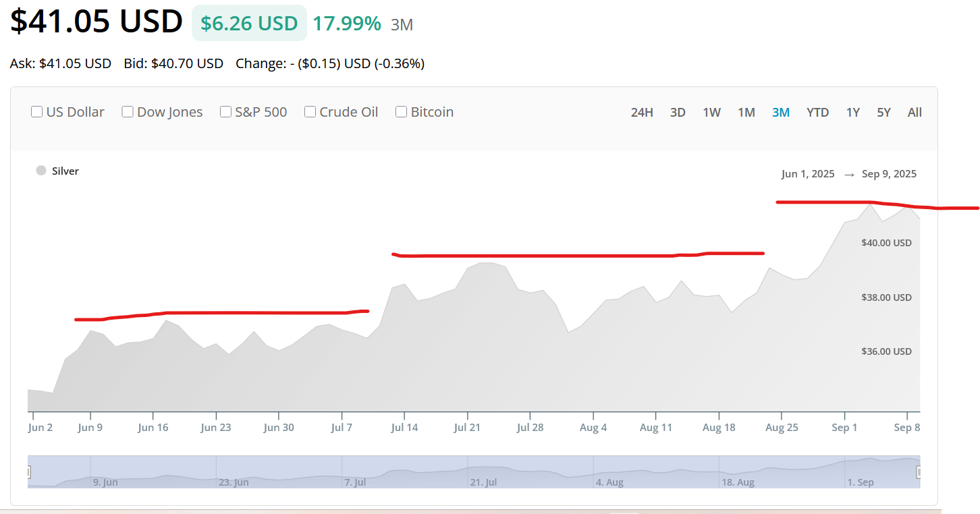Click navigator timeline at 21. Jul

483,482
